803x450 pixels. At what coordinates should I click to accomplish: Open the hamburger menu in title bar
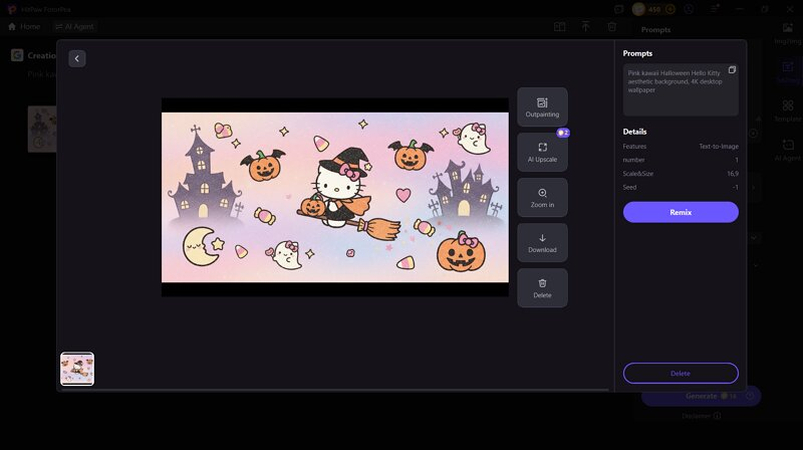(x=714, y=9)
